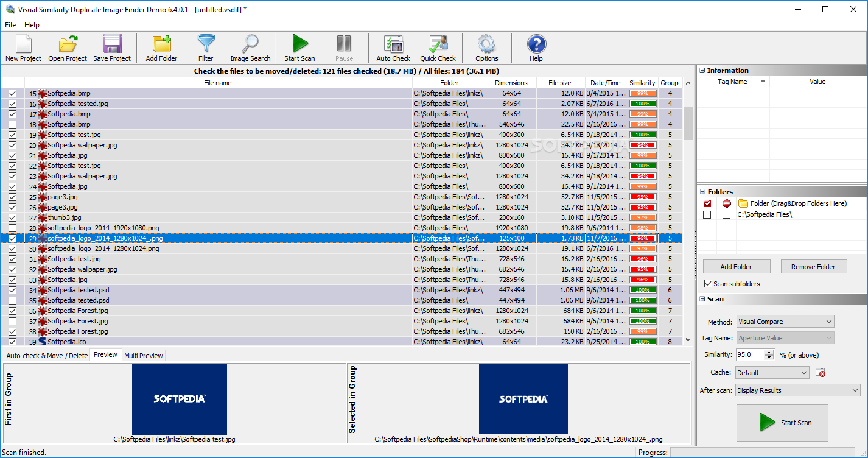Click down arrow of file list scrollbar

(x=688, y=340)
